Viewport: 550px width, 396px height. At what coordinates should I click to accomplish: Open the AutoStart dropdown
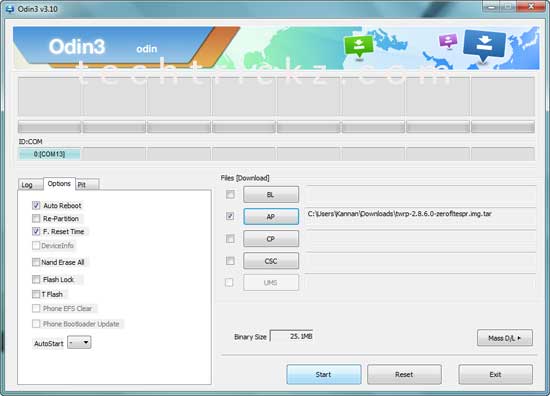point(79,342)
